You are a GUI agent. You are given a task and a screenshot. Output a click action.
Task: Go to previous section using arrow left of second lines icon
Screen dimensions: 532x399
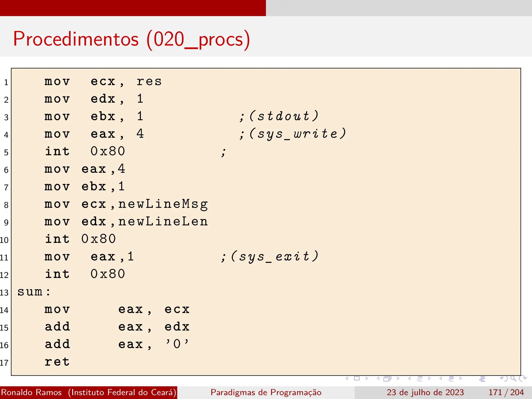(441, 378)
